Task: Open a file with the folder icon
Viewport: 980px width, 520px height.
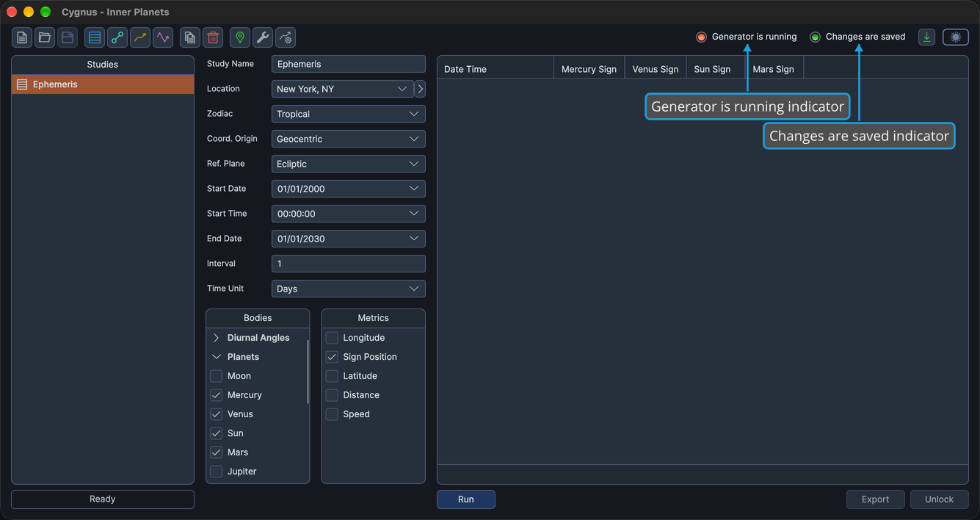Action: point(45,37)
